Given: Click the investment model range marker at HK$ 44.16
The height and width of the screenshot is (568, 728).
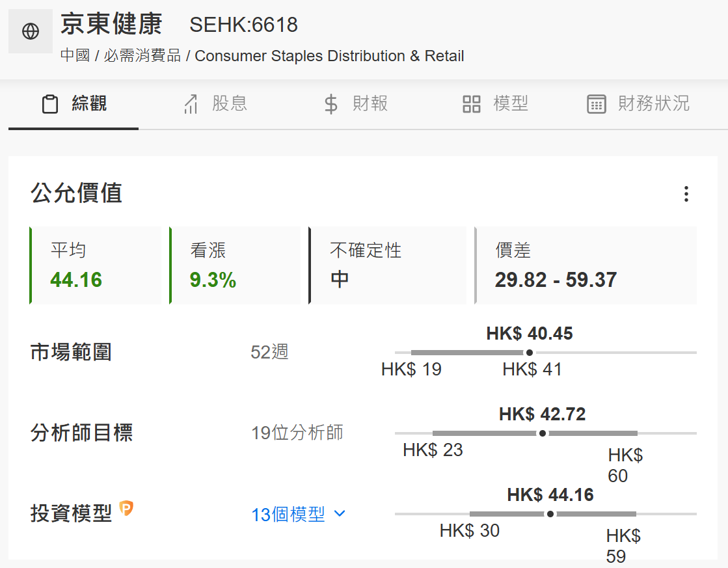Looking at the screenshot, I should click(x=550, y=514).
